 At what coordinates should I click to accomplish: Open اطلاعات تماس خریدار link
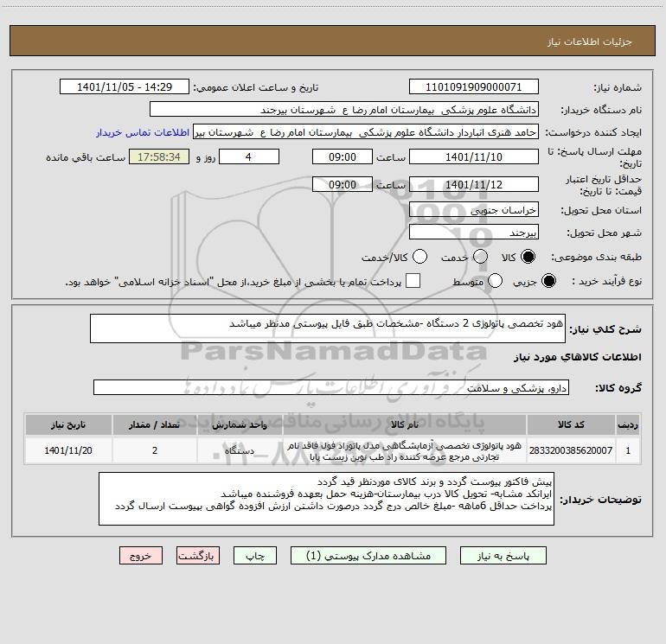(x=143, y=132)
